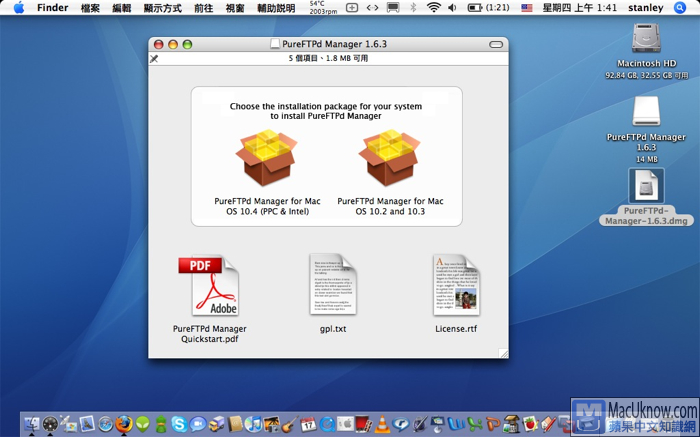Select the gpl.txt document icon
The height and width of the screenshot is (437, 700).
pyautogui.click(x=333, y=284)
